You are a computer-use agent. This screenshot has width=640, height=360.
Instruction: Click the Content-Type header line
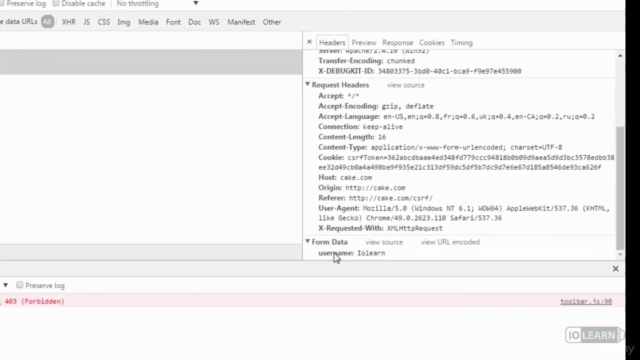click(x=440, y=147)
